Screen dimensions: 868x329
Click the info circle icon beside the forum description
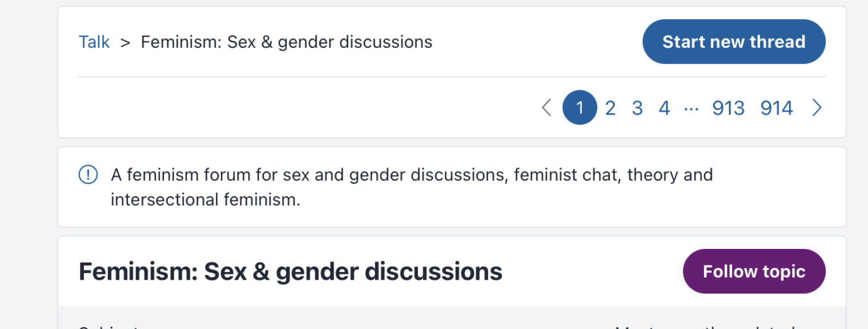click(x=87, y=174)
